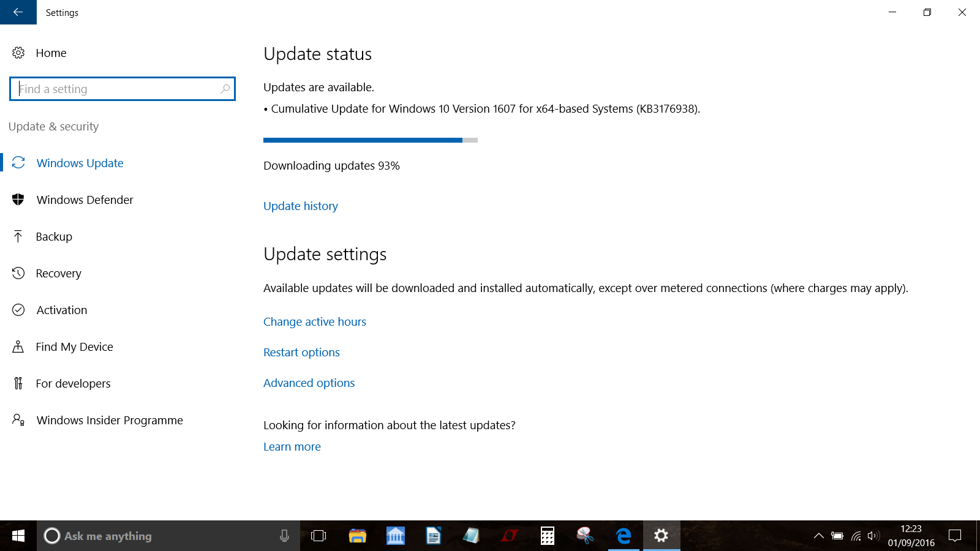Screen dimensions: 980x551
Task: Close the Settings window
Action: [x=962, y=12]
